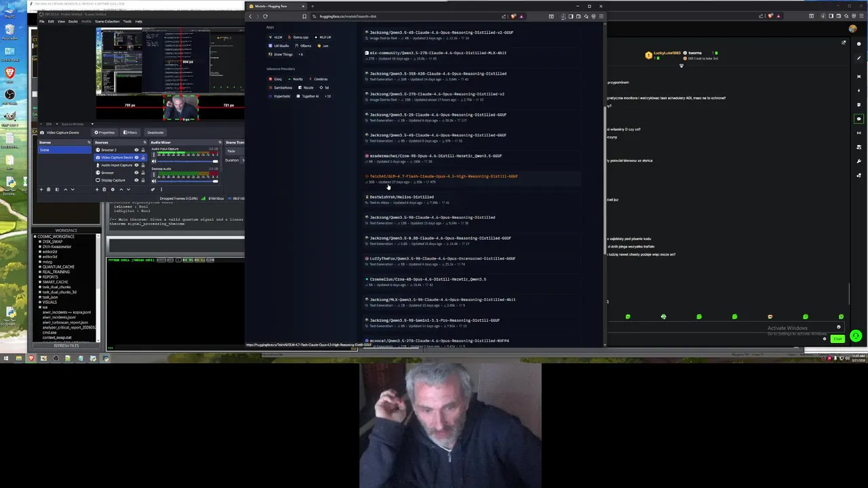868x488 pixels.
Task: Lock the Browser 2 source
Action: pos(143,150)
